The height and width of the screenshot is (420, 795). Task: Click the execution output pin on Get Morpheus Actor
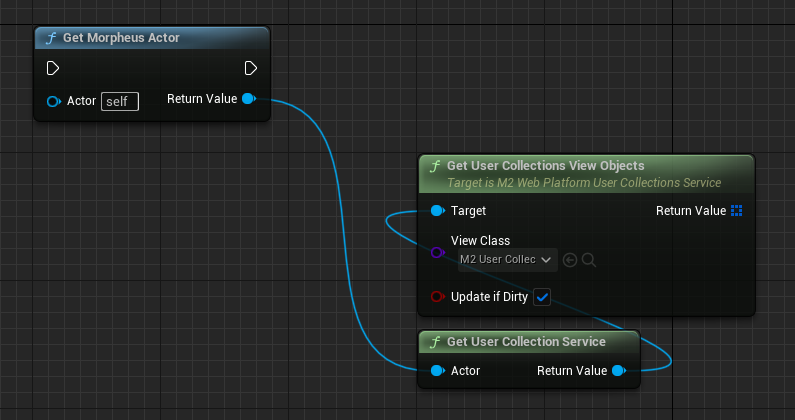pyautogui.click(x=251, y=68)
